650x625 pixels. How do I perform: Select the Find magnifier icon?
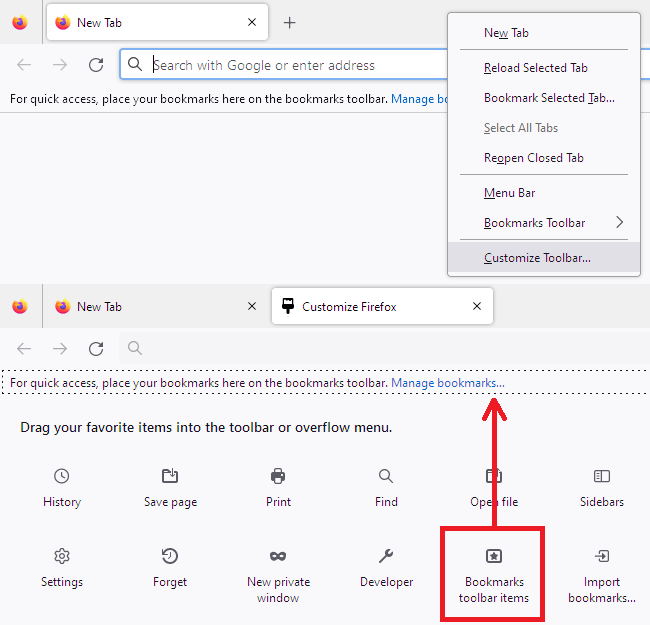[x=386, y=476]
